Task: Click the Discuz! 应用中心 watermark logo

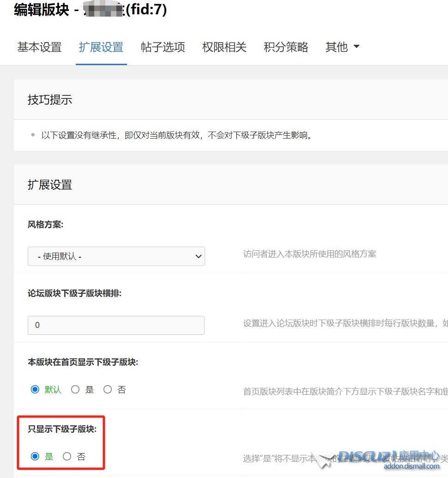Action: click(x=389, y=457)
